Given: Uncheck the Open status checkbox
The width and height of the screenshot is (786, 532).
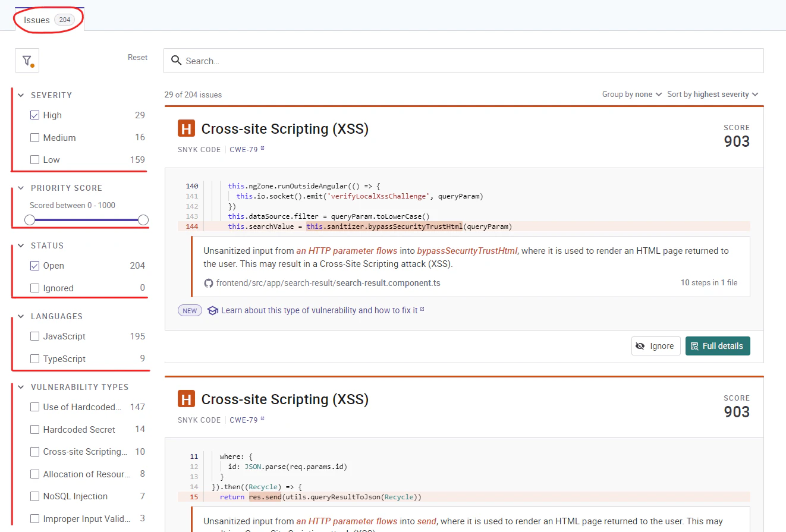Looking at the screenshot, I should [x=34, y=266].
